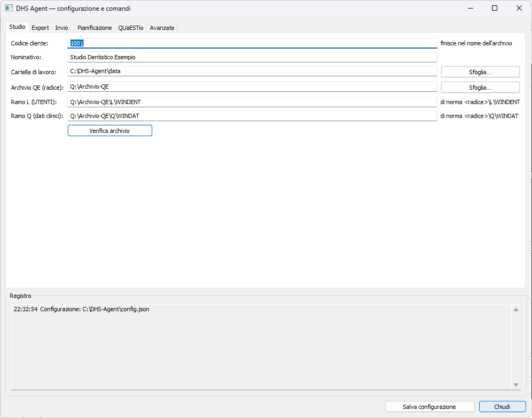Click the 'Nominativo:' label
Viewport: 532px width, 418px height.
(26, 57)
